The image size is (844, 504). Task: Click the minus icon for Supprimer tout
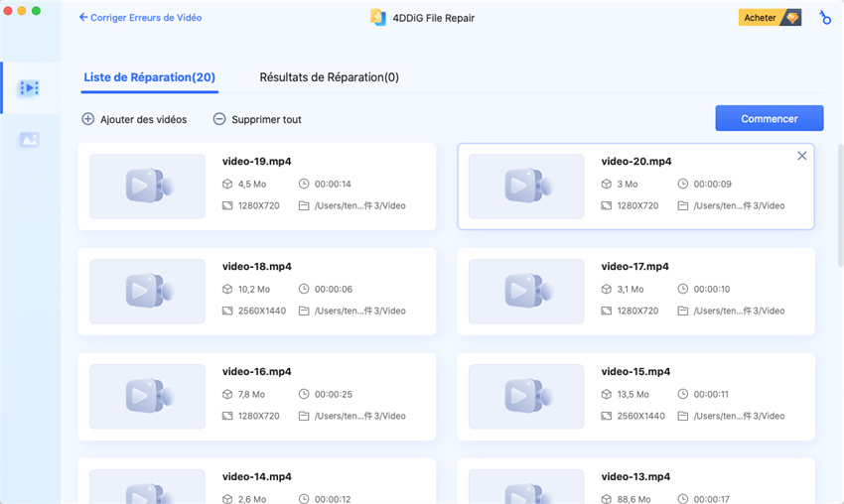tap(219, 119)
